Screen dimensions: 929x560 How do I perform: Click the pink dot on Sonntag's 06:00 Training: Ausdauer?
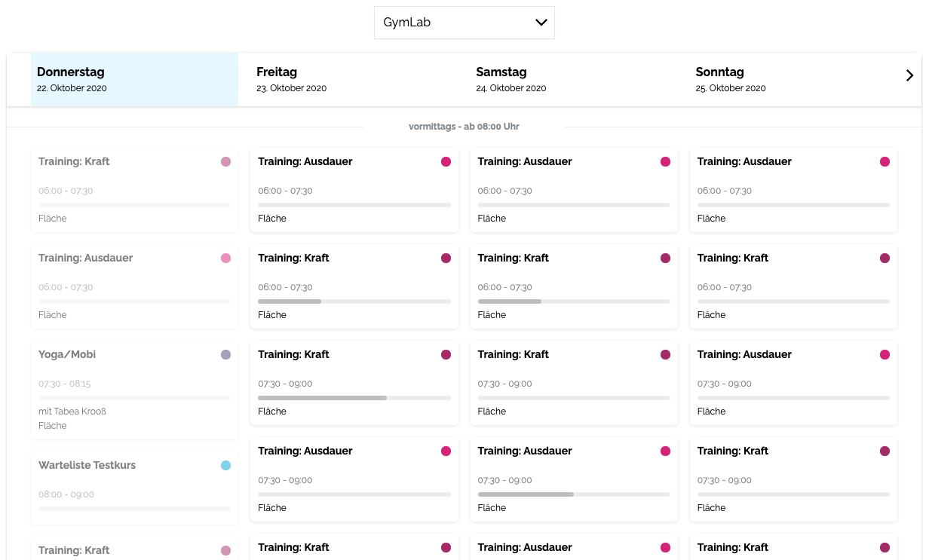885,161
